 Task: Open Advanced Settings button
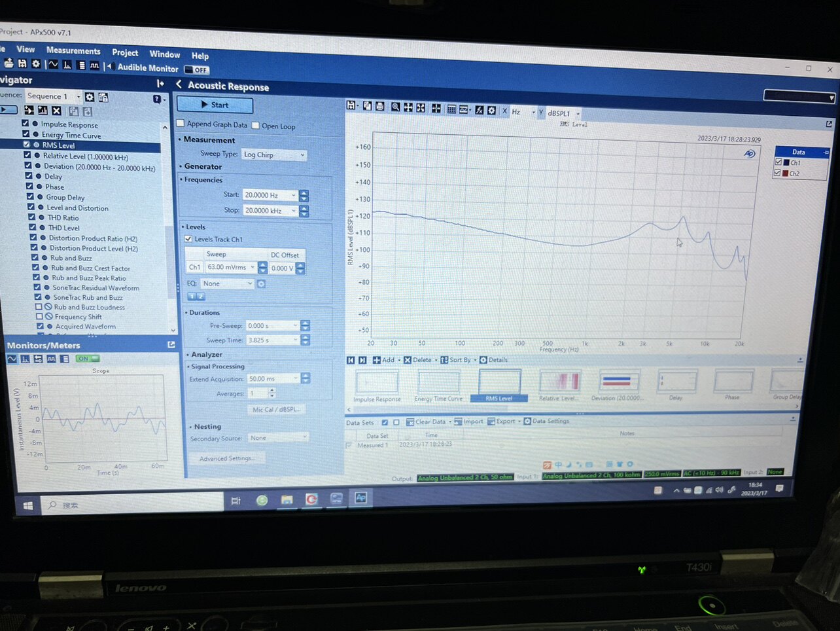point(227,458)
